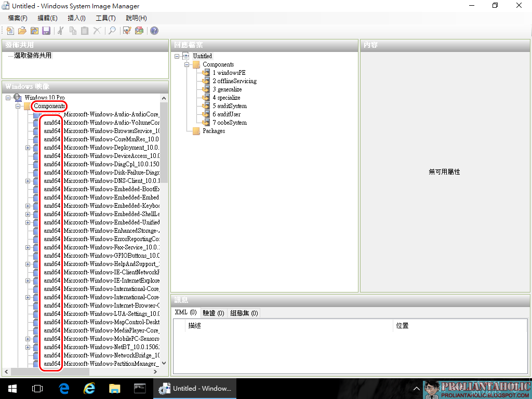Image resolution: width=532 pixels, height=399 pixels.
Task: Select the 2 offlineServicing pass icon
Action: pyautogui.click(x=206, y=81)
